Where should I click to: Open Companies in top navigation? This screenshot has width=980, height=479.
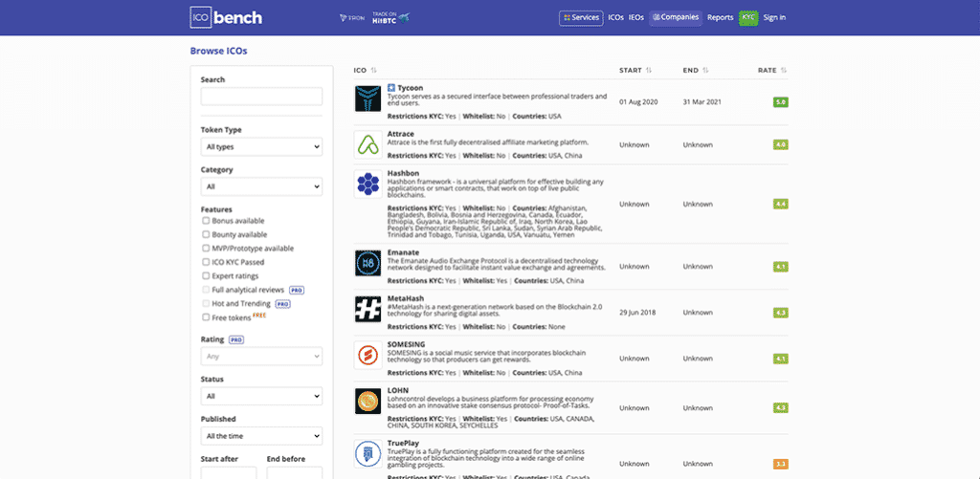(x=676, y=17)
